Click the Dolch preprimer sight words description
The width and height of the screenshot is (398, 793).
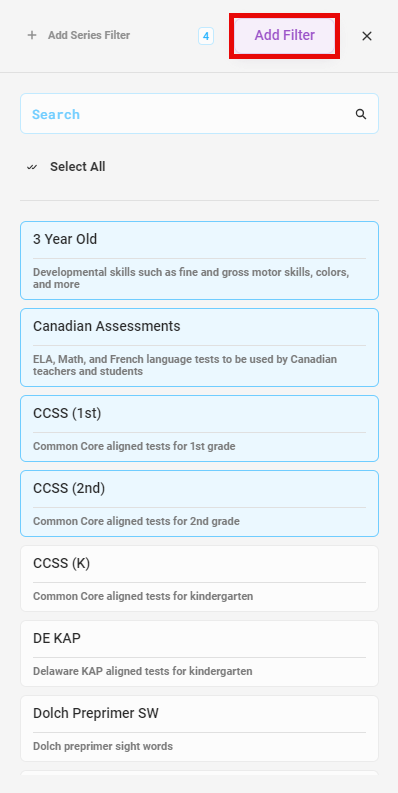103,746
